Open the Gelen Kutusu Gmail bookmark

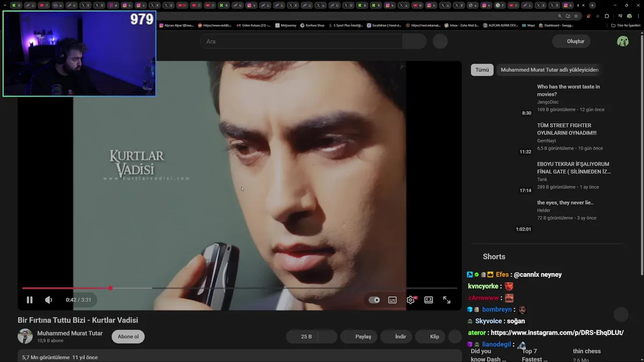click(x=253, y=25)
